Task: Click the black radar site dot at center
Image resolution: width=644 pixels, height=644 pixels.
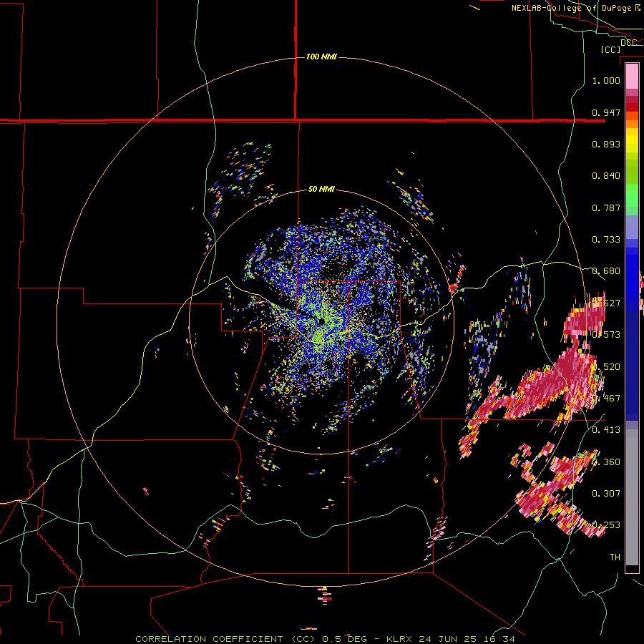Action: point(321,321)
